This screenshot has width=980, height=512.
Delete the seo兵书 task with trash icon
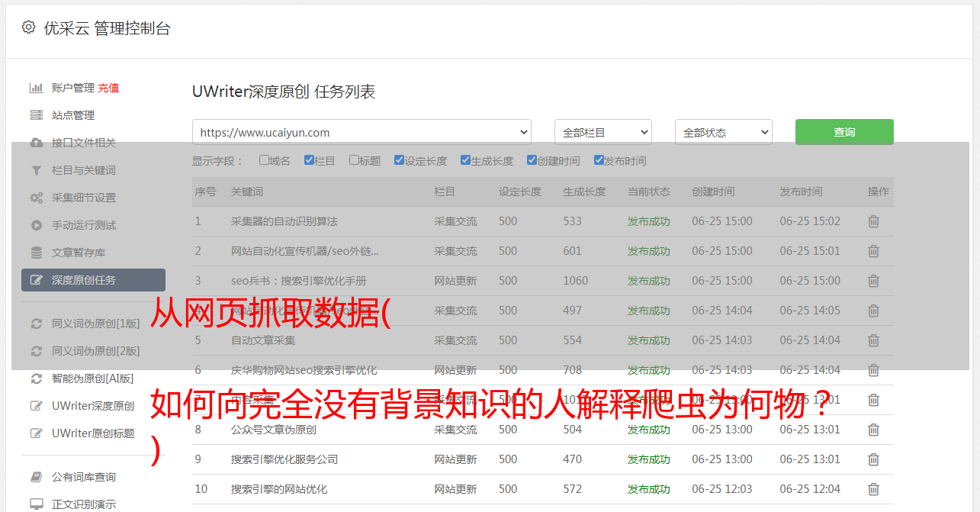click(874, 281)
